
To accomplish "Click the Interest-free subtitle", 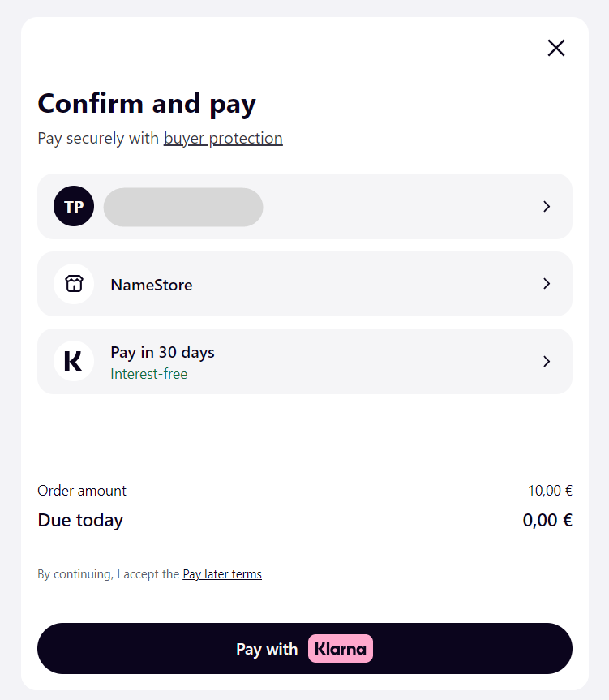I will [148, 374].
